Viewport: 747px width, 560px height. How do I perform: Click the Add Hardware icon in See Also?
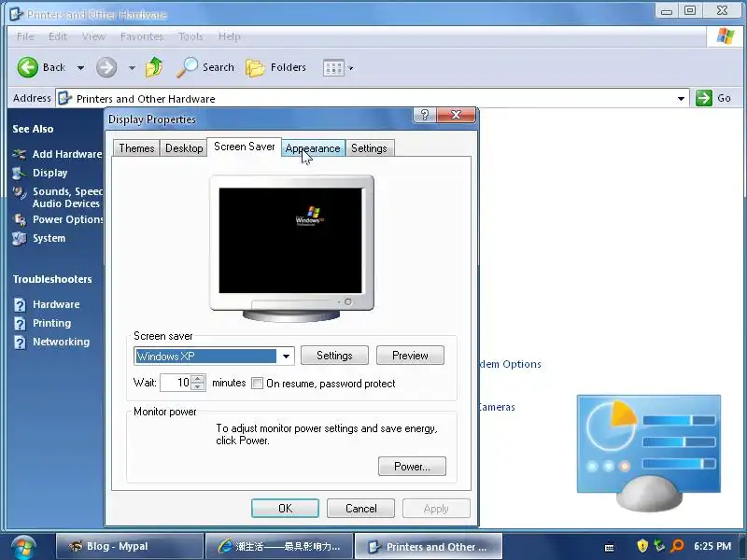tap(19, 154)
